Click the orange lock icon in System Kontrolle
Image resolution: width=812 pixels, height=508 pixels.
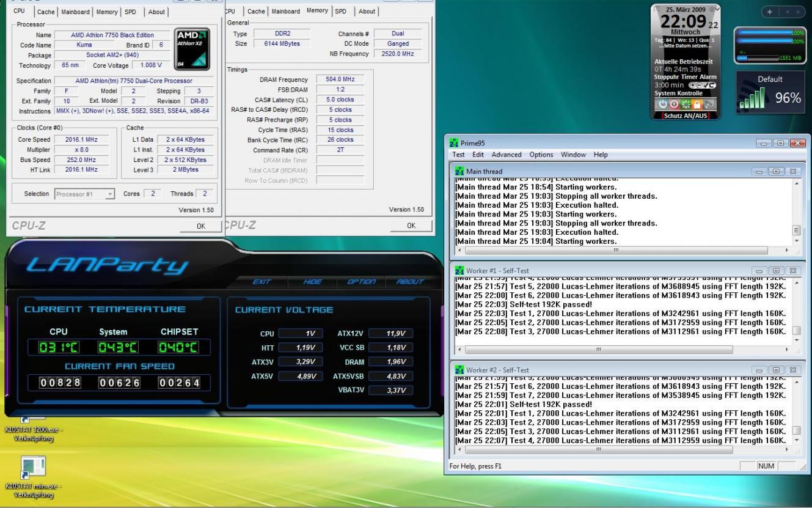tap(697, 104)
